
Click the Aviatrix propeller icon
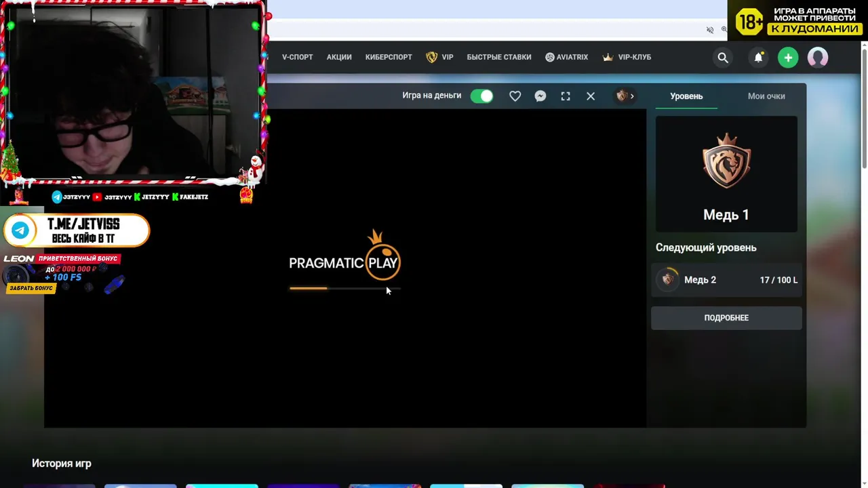click(550, 58)
